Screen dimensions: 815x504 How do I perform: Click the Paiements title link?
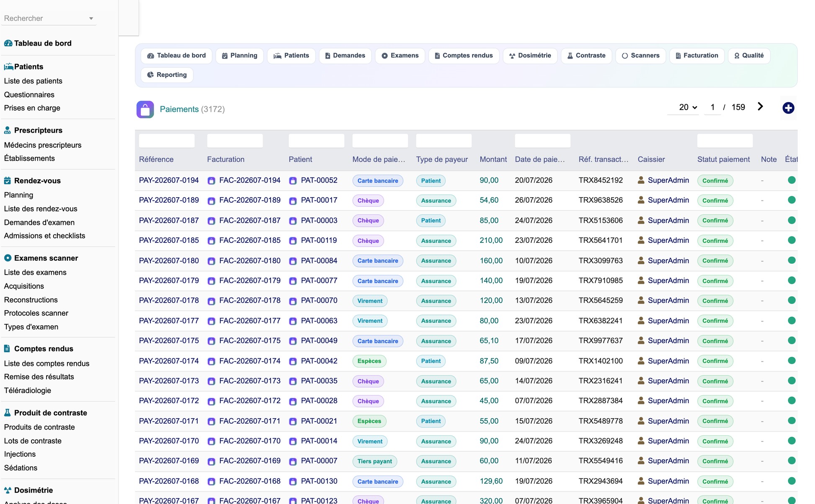coord(179,109)
